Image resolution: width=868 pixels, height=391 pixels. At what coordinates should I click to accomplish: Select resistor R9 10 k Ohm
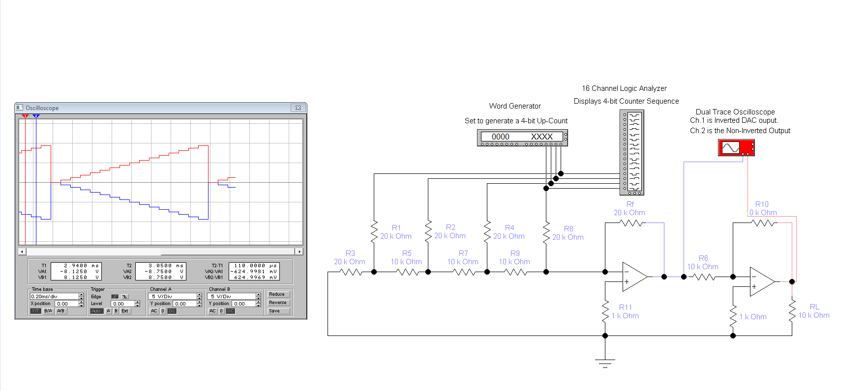(x=515, y=272)
